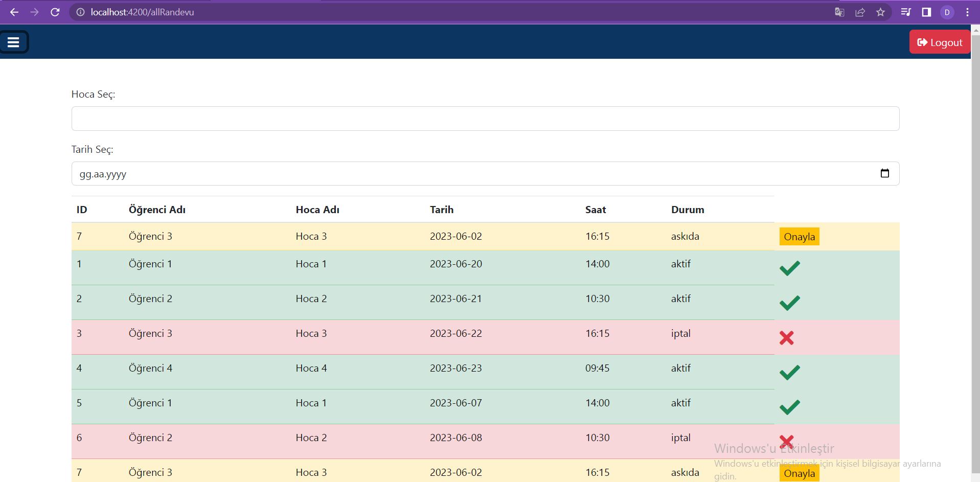Focus the Tarih Seç date field
The height and width of the screenshot is (482, 980).
coord(485,174)
